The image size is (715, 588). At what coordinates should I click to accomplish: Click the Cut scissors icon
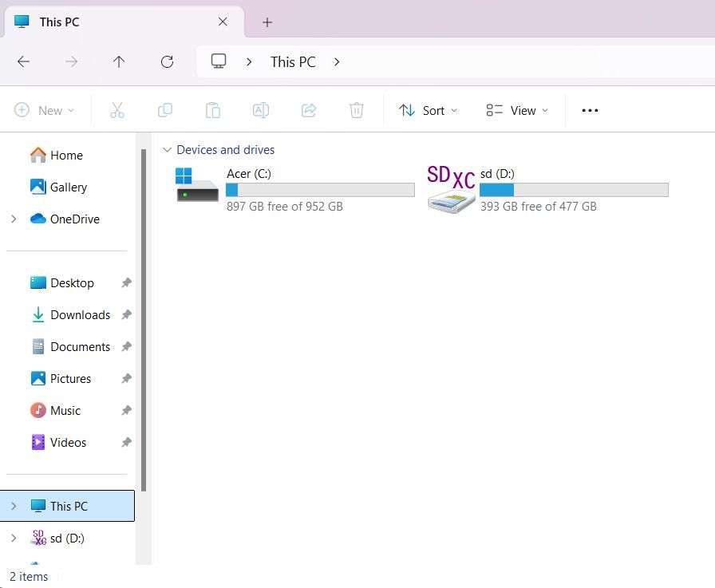tap(117, 110)
